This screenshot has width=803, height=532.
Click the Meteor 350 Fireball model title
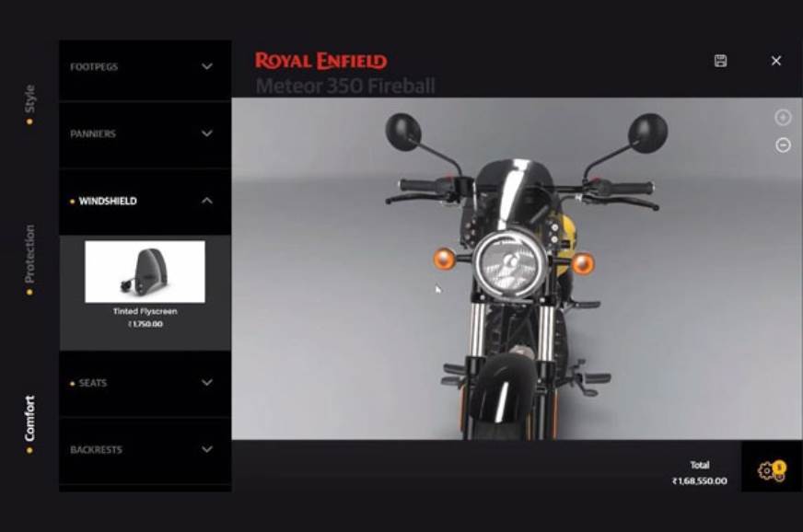(345, 87)
